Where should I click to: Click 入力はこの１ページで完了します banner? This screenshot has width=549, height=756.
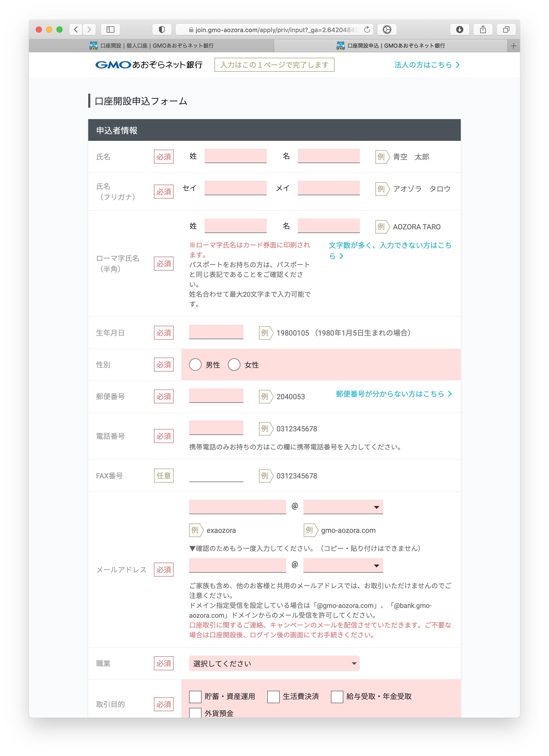[274, 65]
